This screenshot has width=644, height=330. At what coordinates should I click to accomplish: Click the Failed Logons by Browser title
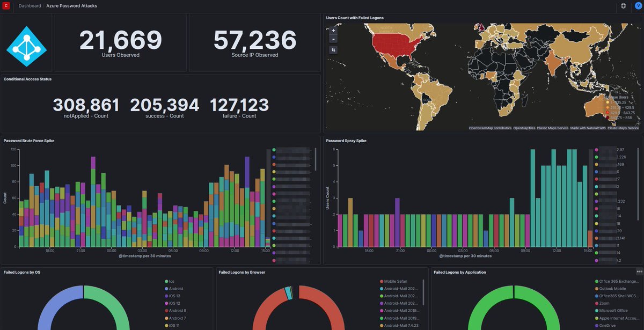[242, 272]
